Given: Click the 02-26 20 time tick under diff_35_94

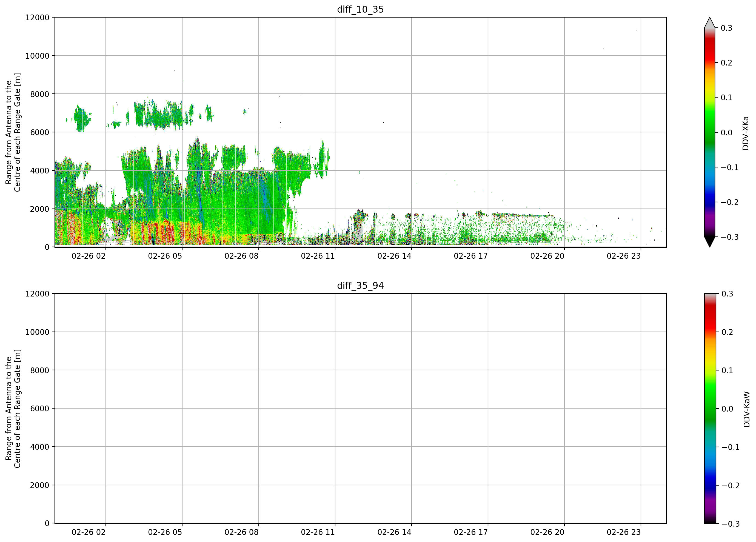Looking at the screenshot, I should [547, 532].
